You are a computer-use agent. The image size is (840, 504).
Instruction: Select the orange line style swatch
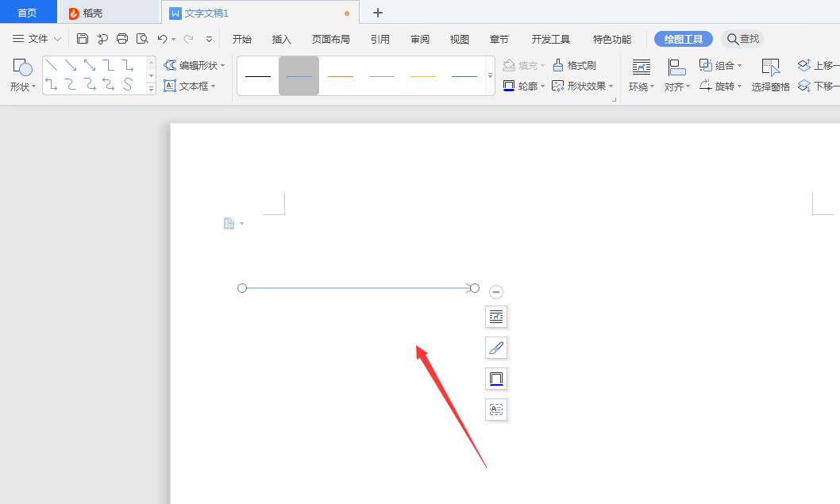click(340, 75)
